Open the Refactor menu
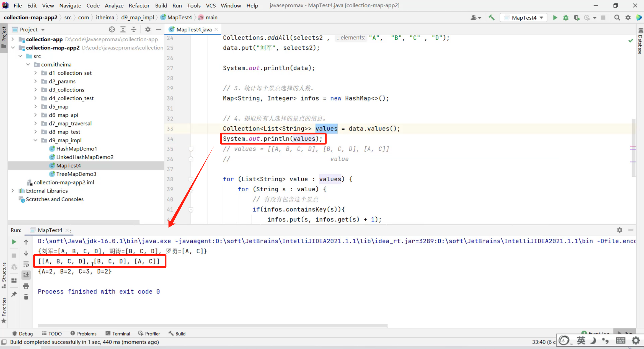This screenshot has width=644, height=349. (x=139, y=5)
